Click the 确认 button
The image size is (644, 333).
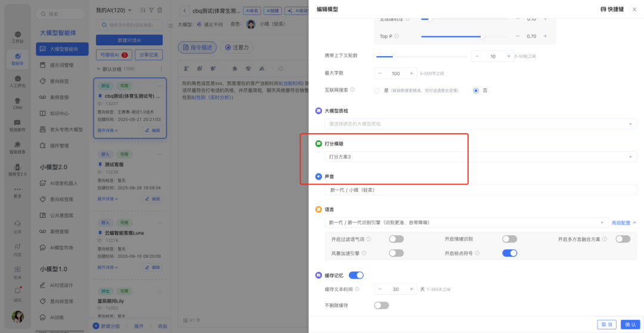coord(628,324)
